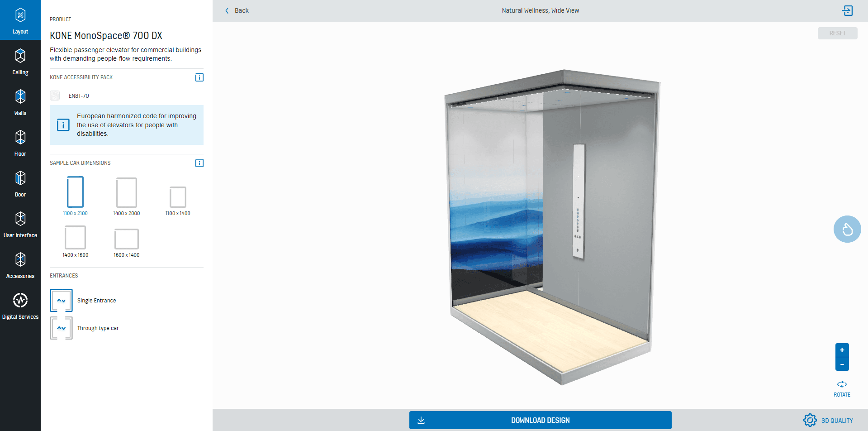Open Digital Services section
Screen dimensions: 868x431
20,306
